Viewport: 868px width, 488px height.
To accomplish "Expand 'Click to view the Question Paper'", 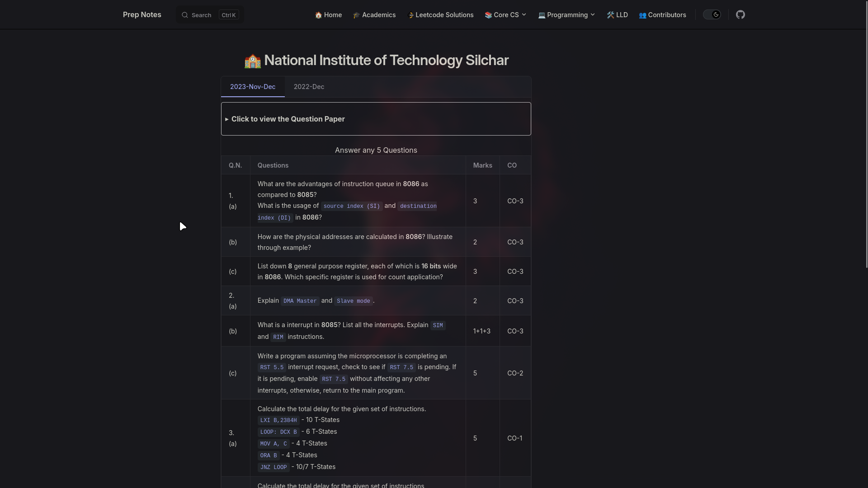I will coord(288,119).
